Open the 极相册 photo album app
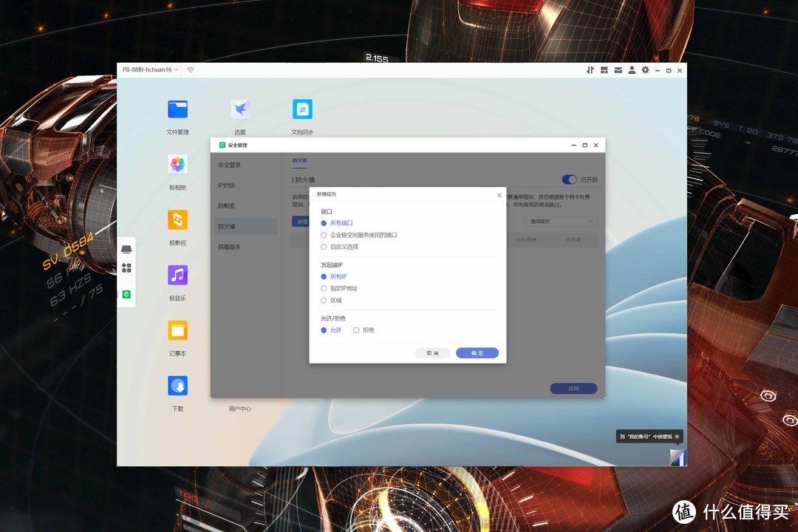This screenshot has width=798, height=532. tap(177, 165)
